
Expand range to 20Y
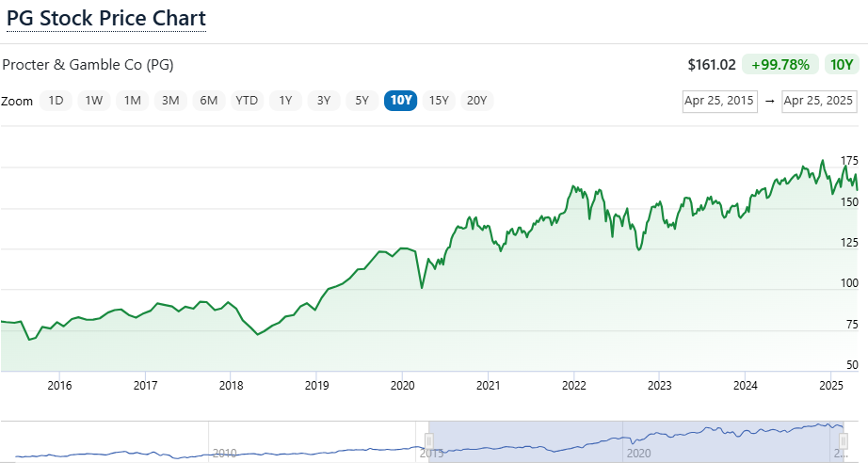coord(477,101)
